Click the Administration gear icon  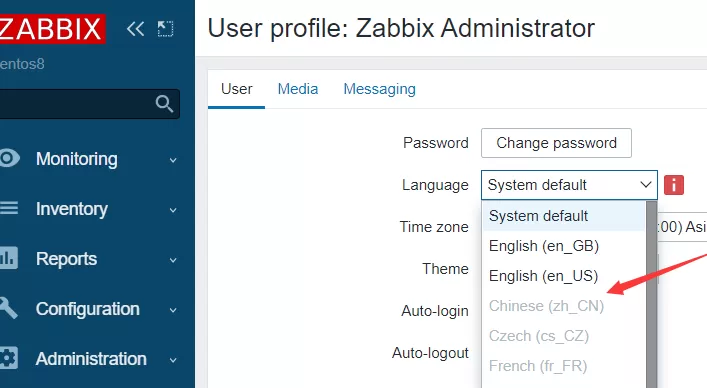[9, 358]
